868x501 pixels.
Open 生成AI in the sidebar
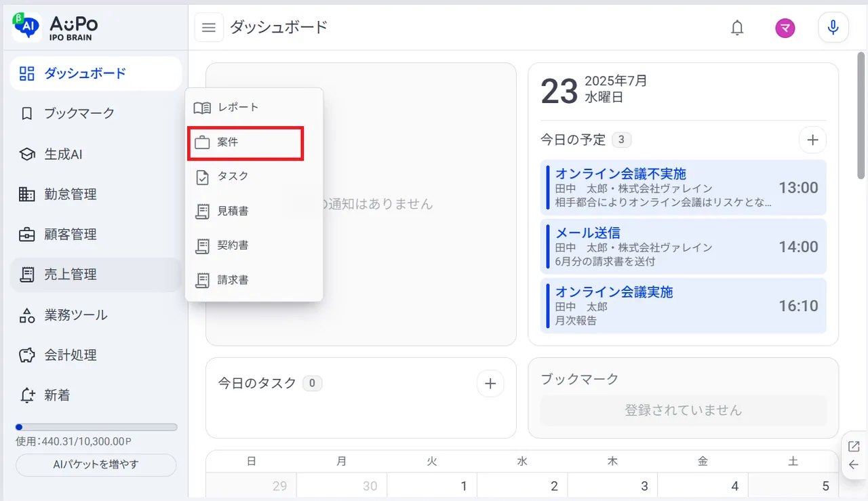pyautogui.click(x=96, y=154)
